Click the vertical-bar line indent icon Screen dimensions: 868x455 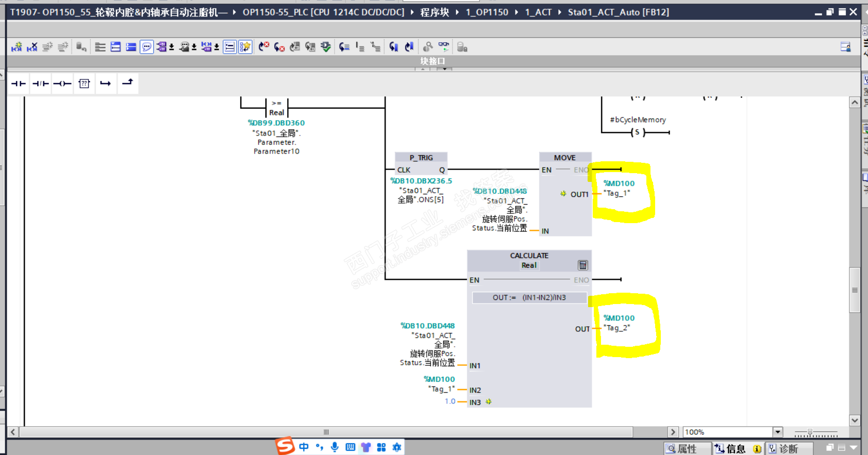click(x=360, y=47)
